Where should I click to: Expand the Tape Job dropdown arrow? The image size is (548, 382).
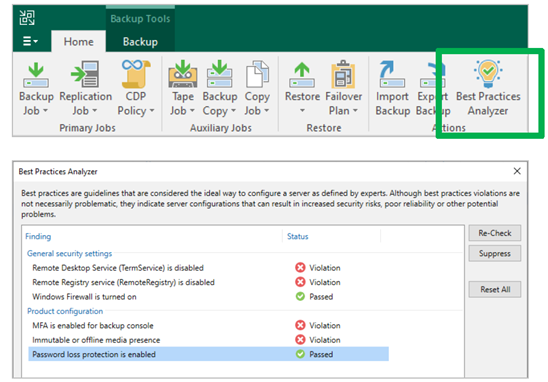pyautogui.click(x=192, y=111)
